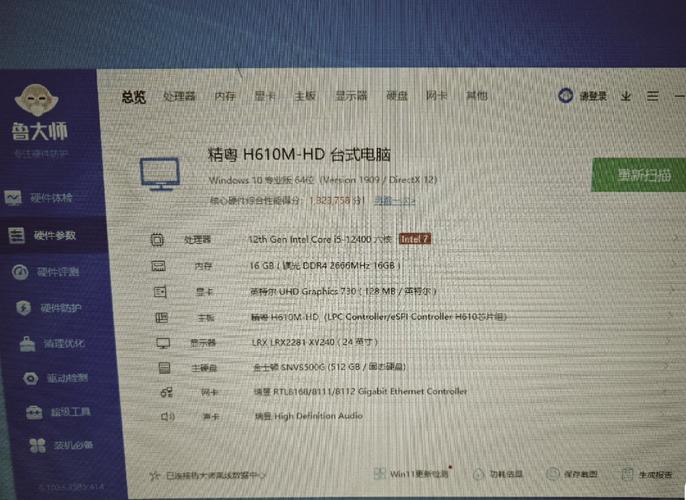Screen dimensions: 686x500
Task: Open 清理优化 cleanup section
Action: pos(52,343)
